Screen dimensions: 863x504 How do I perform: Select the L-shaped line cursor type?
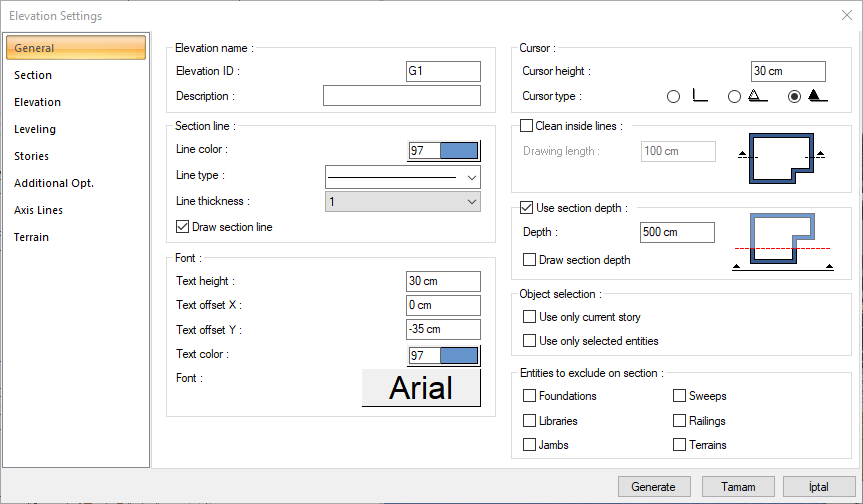click(673, 97)
